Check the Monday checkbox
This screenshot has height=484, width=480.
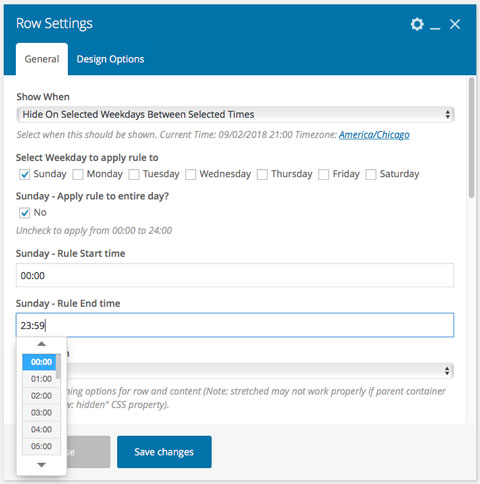click(x=78, y=174)
